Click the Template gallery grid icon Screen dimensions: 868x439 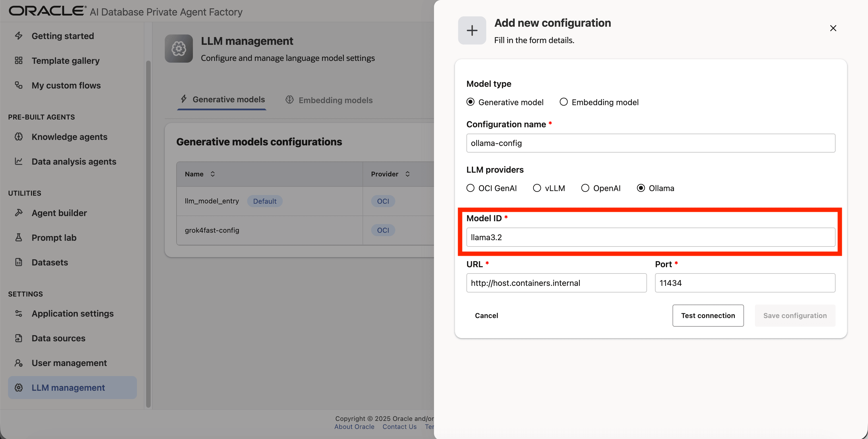[x=19, y=61]
